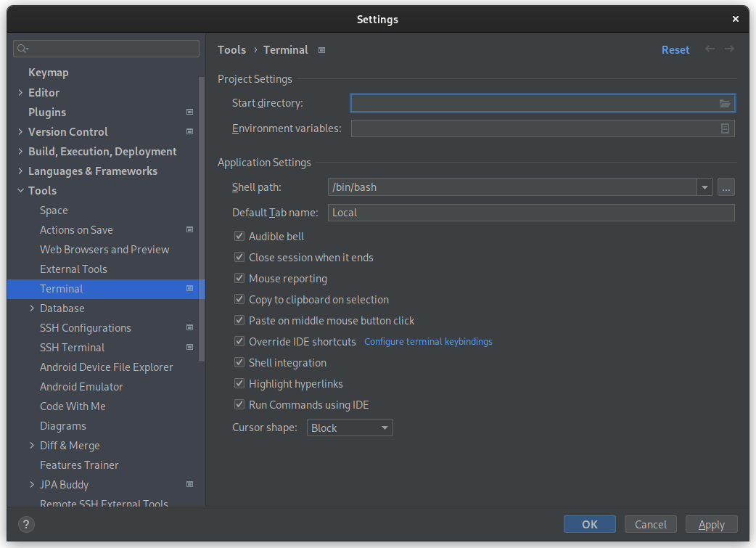Click project marker icon on SSH Terminal row
The height and width of the screenshot is (548, 756).
pos(189,348)
